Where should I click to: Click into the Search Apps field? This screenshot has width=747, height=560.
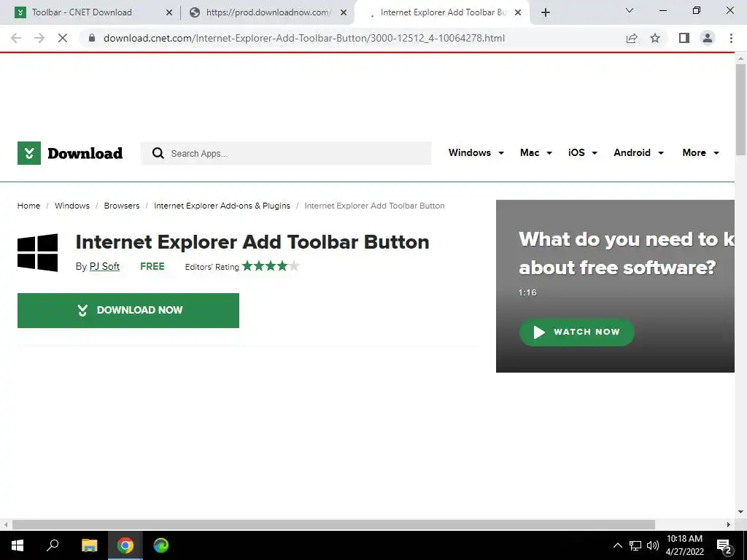click(286, 153)
